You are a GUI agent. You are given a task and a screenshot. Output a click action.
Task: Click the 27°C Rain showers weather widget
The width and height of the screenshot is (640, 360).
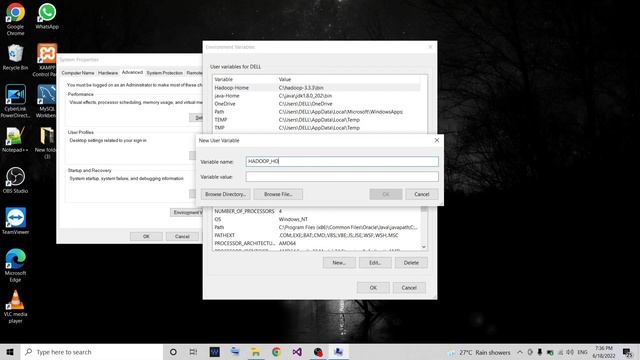pyautogui.click(x=480, y=352)
